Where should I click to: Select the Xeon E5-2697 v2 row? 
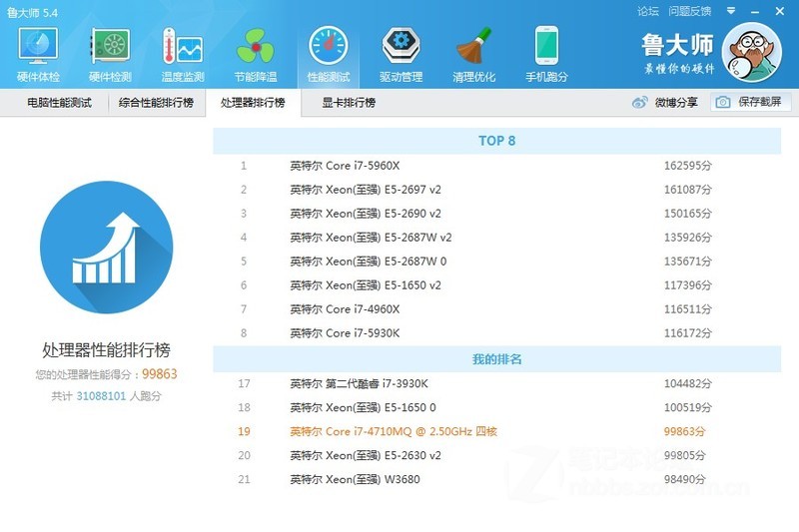[496, 190]
